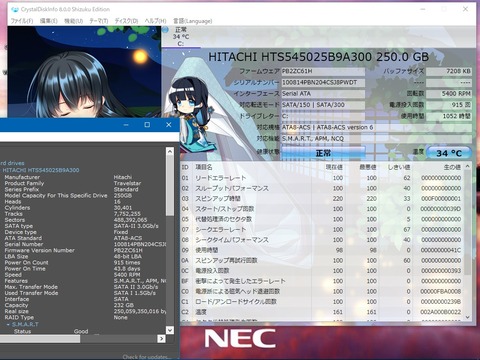Click SMART list scrollbar up arrow
480x360 pixels.
[x=467, y=166]
